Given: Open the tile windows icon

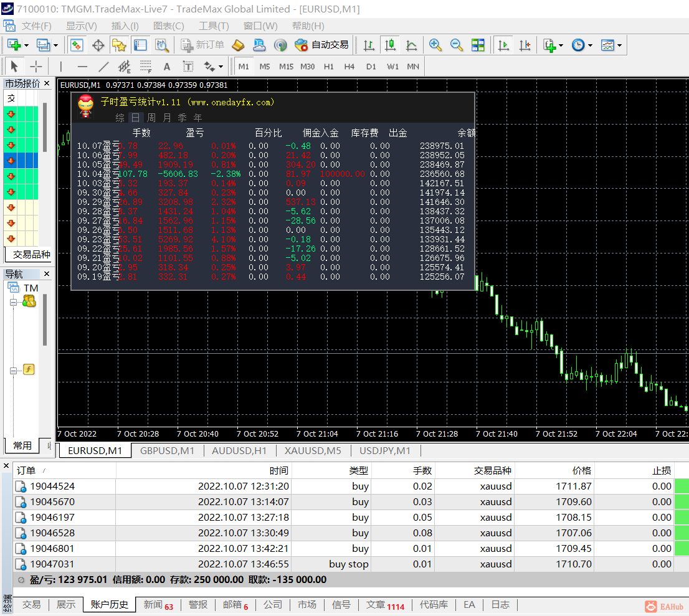Looking at the screenshot, I should [x=478, y=45].
